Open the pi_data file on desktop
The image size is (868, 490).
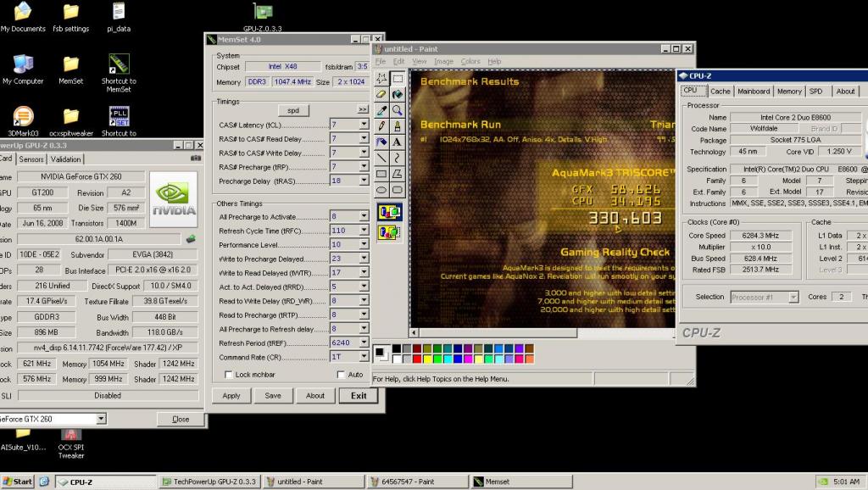pos(119,17)
